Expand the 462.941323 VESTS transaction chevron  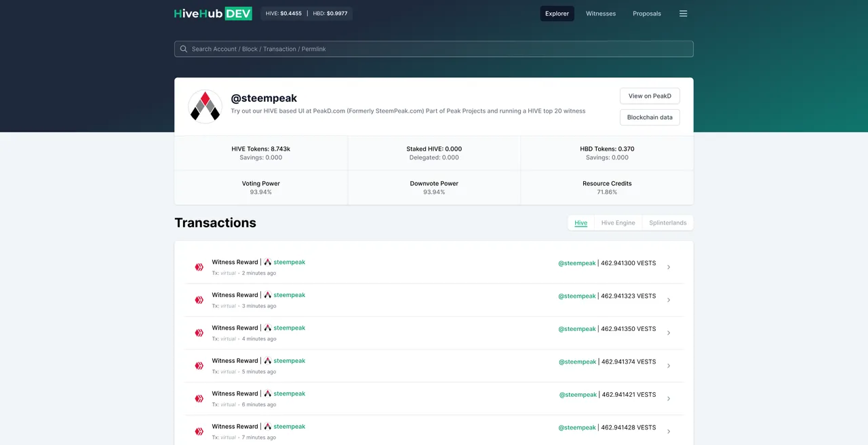point(669,300)
